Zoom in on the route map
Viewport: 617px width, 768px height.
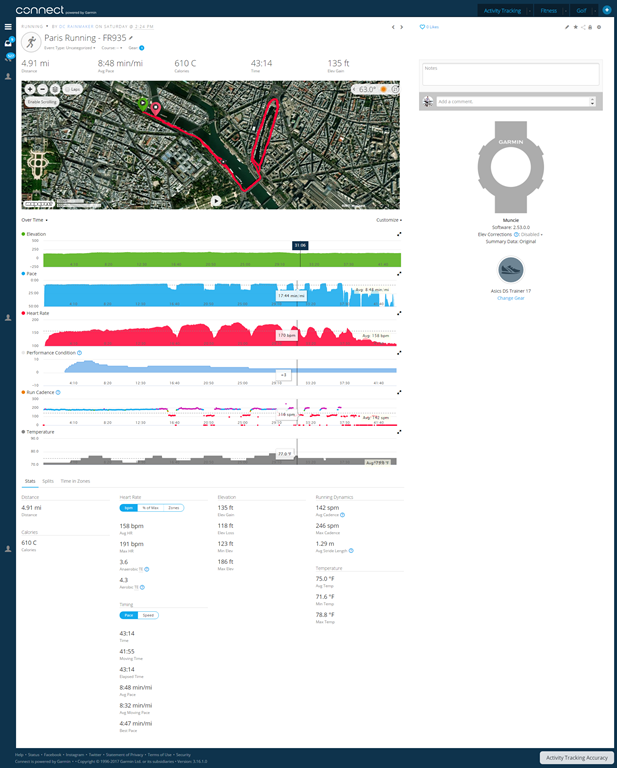point(30,89)
